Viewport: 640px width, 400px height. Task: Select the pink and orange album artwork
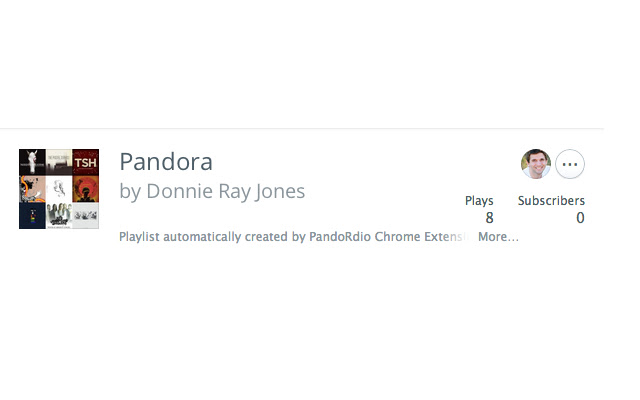(32, 189)
